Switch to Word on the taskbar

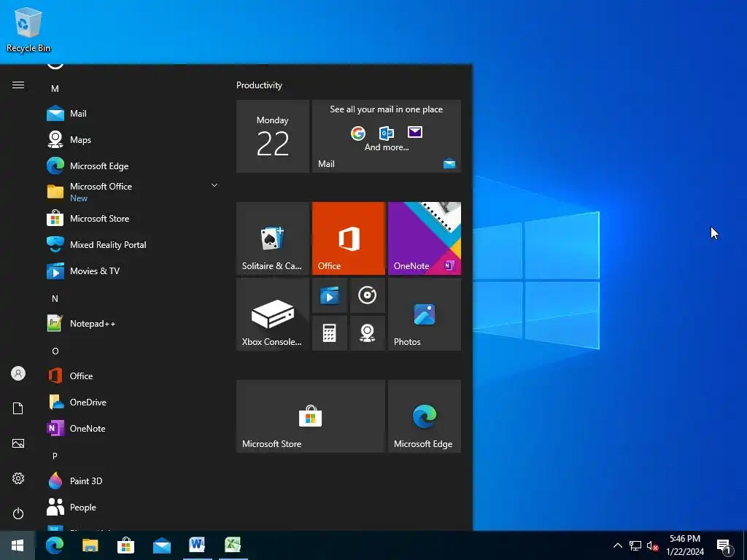pyautogui.click(x=197, y=545)
